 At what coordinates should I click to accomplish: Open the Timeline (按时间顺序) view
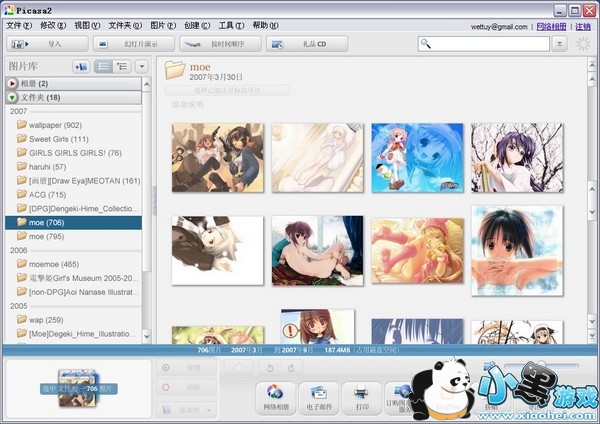pos(220,44)
